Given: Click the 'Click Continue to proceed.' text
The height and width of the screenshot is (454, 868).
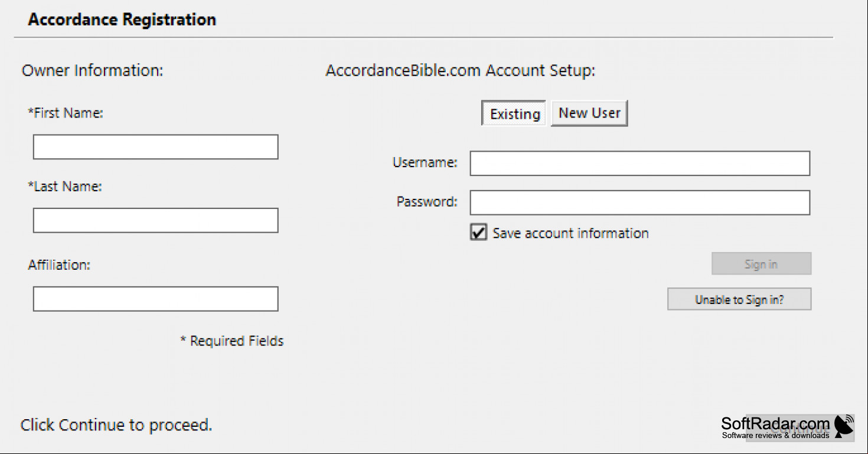Looking at the screenshot, I should point(116,425).
